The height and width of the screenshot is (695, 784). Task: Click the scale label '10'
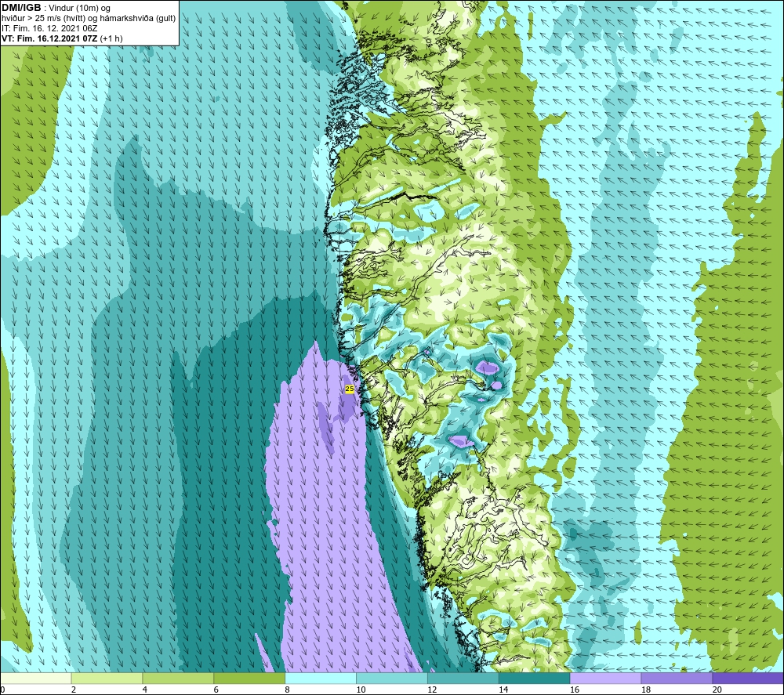(x=361, y=690)
